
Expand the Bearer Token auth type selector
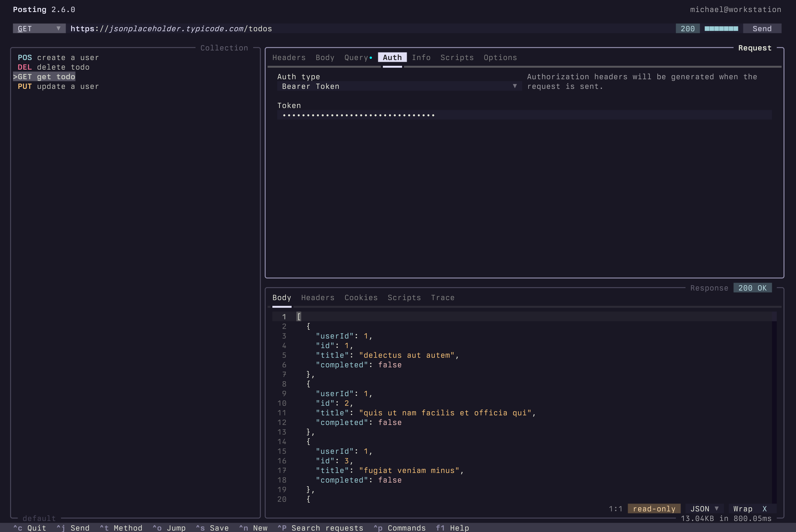coord(399,86)
